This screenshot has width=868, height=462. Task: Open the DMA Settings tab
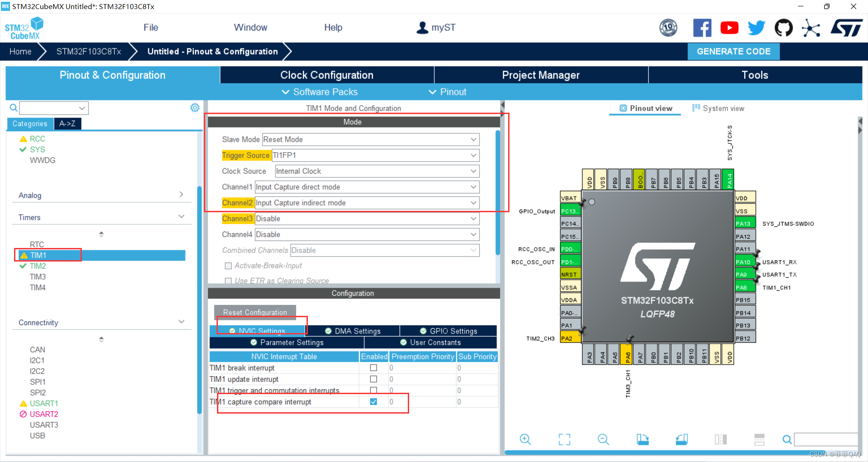pos(353,331)
